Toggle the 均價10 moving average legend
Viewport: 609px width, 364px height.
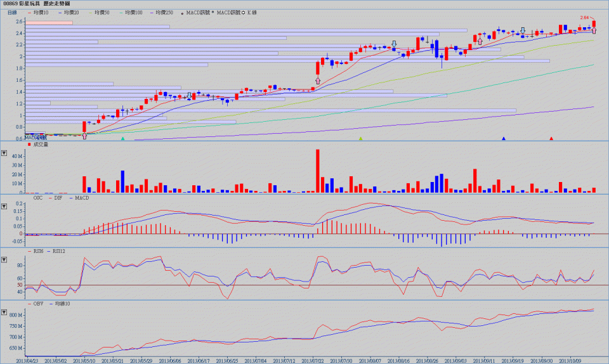[39, 12]
